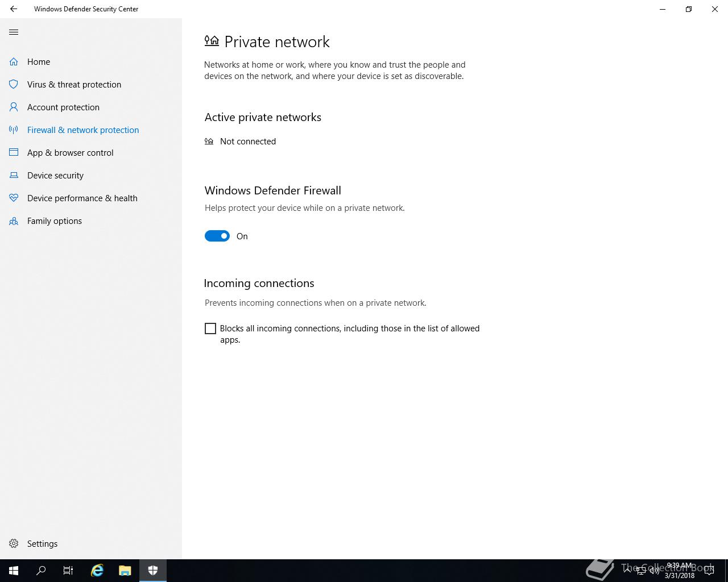Click the Home house icon

coord(14,61)
